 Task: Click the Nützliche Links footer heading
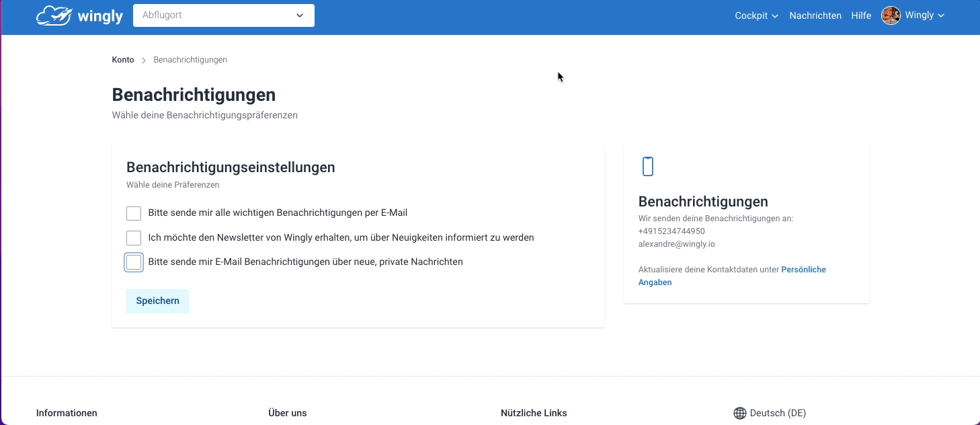[x=534, y=413]
